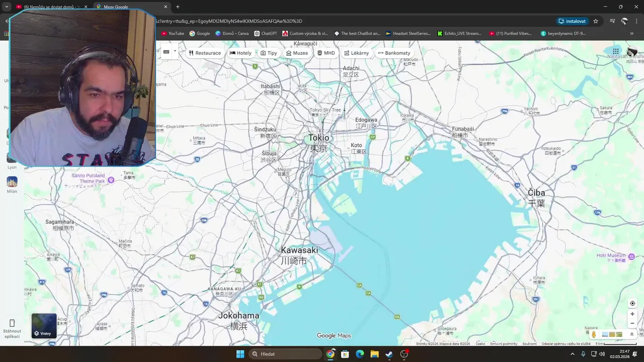Select the Tipy category chip
This screenshot has height=362, width=644.
click(269, 53)
